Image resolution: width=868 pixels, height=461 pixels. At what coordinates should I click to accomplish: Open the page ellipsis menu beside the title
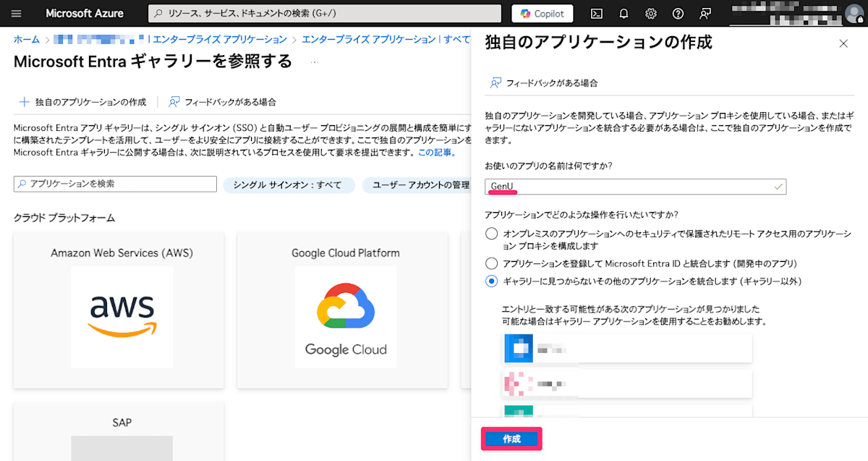[x=315, y=62]
